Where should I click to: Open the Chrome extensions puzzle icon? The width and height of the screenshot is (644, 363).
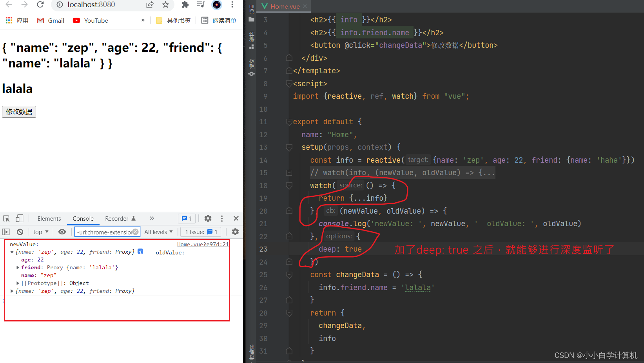[x=185, y=5]
